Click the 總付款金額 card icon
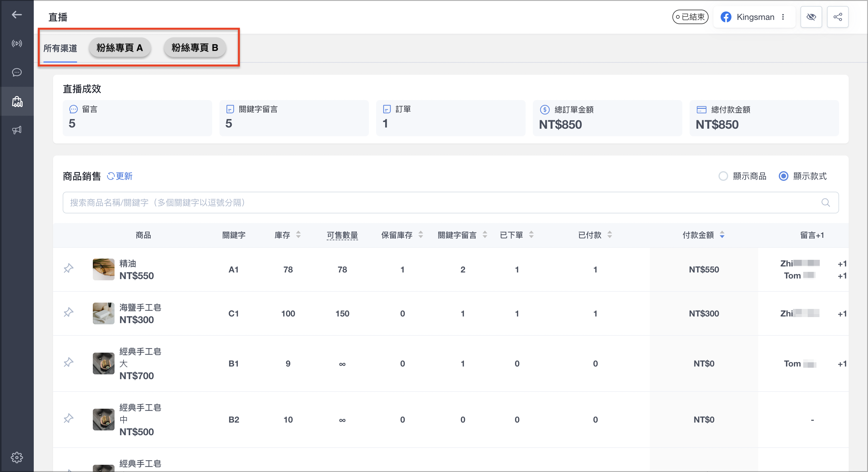The width and height of the screenshot is (868, 472). pos(701,109)
